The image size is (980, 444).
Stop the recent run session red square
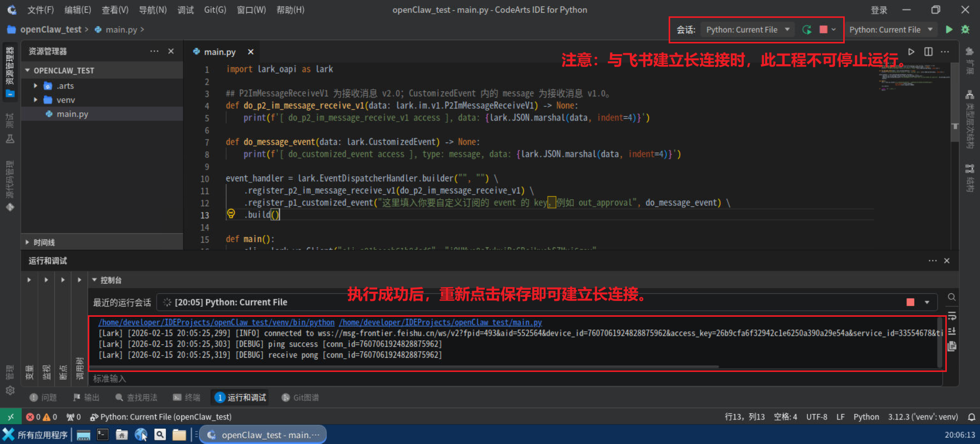[x=910, y=302]
